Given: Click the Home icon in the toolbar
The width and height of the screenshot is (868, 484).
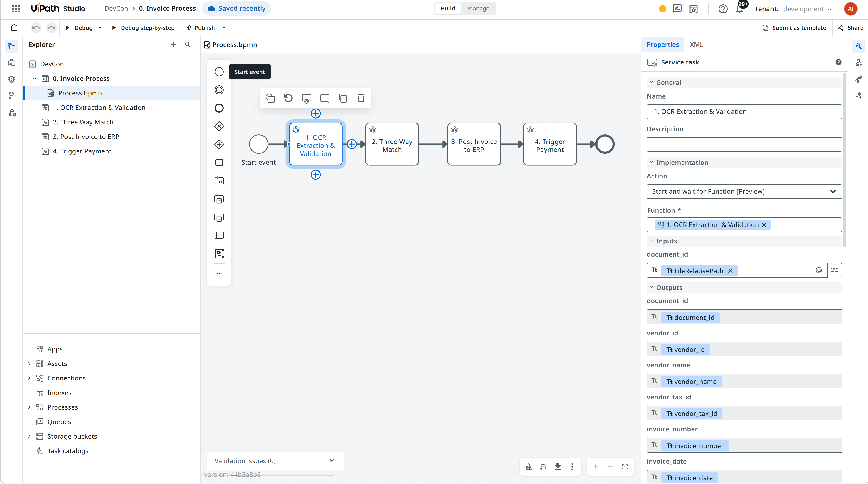Looking at the screenshot, I should pyautogui.click(x=14, y=28).
